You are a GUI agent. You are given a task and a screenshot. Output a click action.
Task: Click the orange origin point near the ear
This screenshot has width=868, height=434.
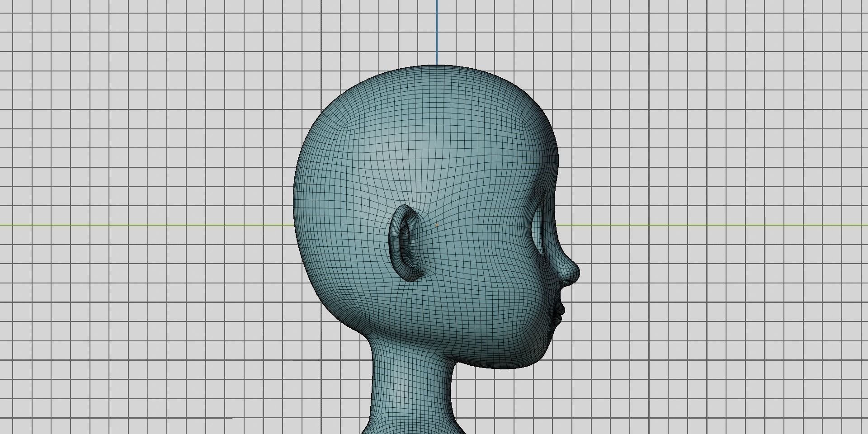(437, 225)
